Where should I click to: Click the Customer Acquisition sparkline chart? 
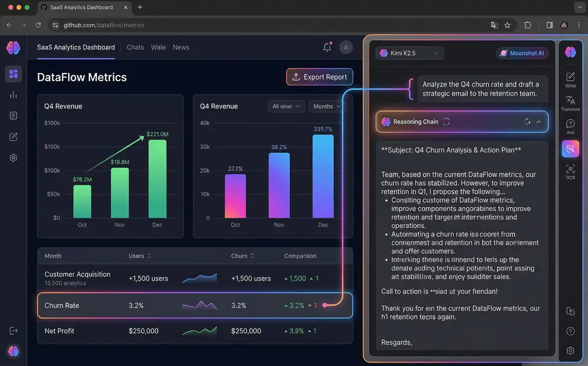[x=199, y=278]
